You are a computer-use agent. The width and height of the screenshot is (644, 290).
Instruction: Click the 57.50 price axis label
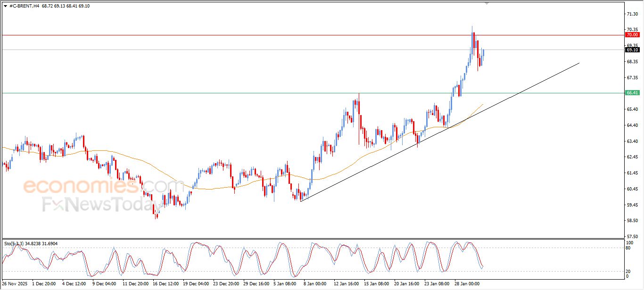632,236
